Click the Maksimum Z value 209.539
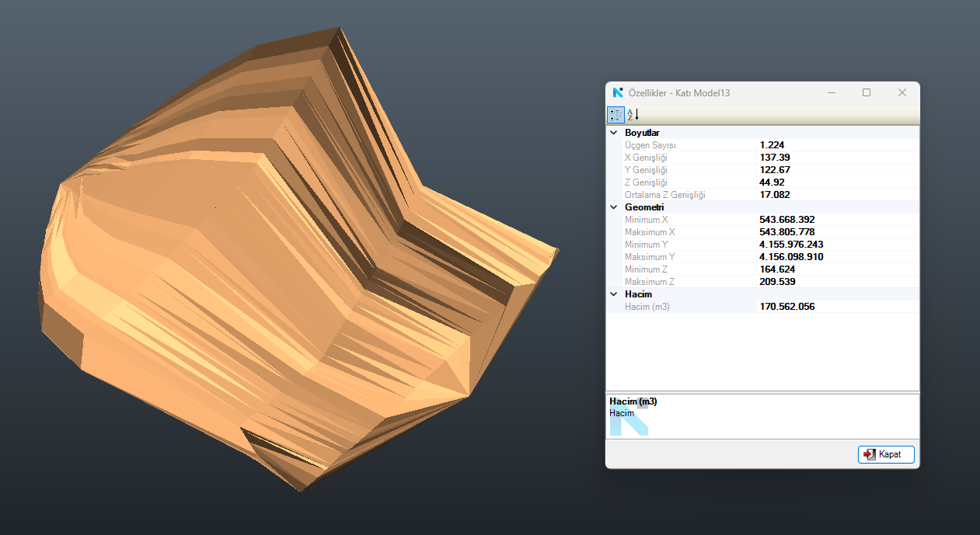This screenshot has width=980, height=535. [x=777, y=282]
